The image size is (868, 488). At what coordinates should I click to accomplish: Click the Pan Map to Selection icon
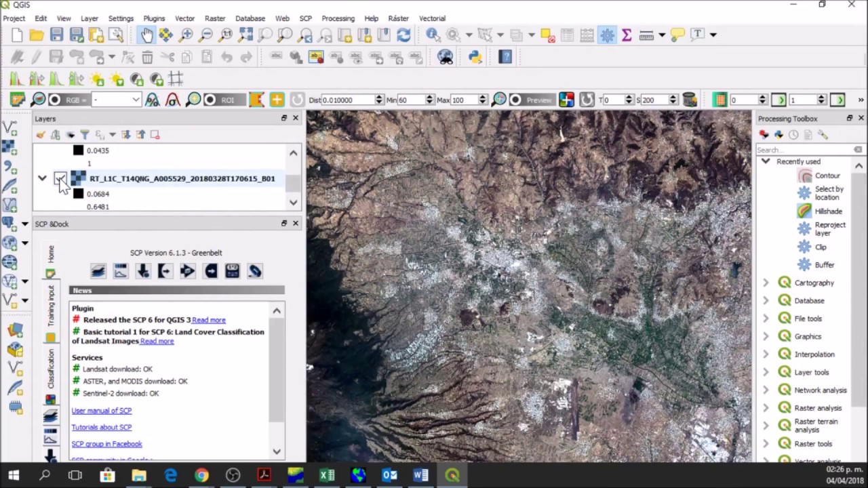(x=166, y=35)
